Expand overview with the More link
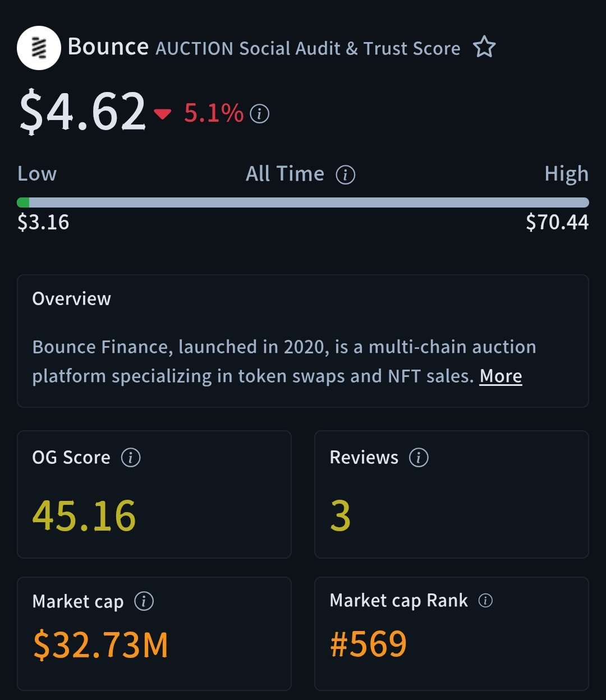 point(501,376)
